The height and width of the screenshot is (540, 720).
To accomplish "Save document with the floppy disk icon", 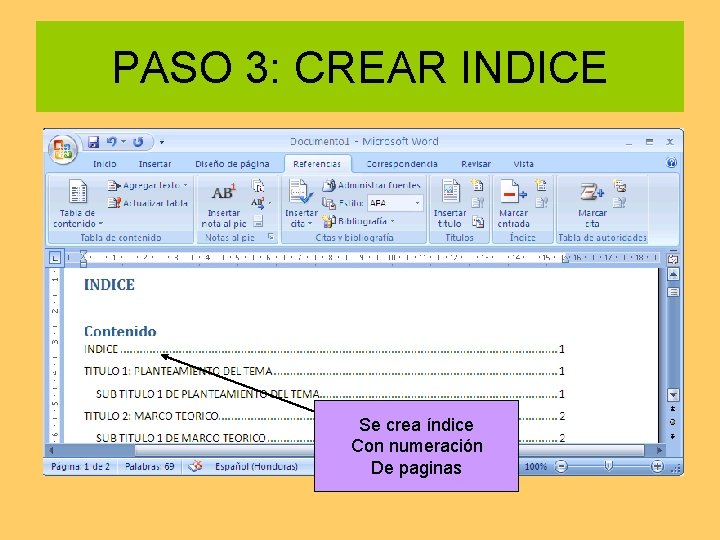I will [x=94, y=142].
